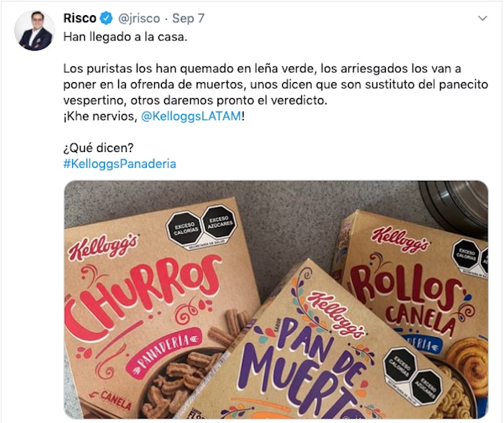Open the @KelloggsLATAM mention
504x423 pixels.
(x=191, y=116)
